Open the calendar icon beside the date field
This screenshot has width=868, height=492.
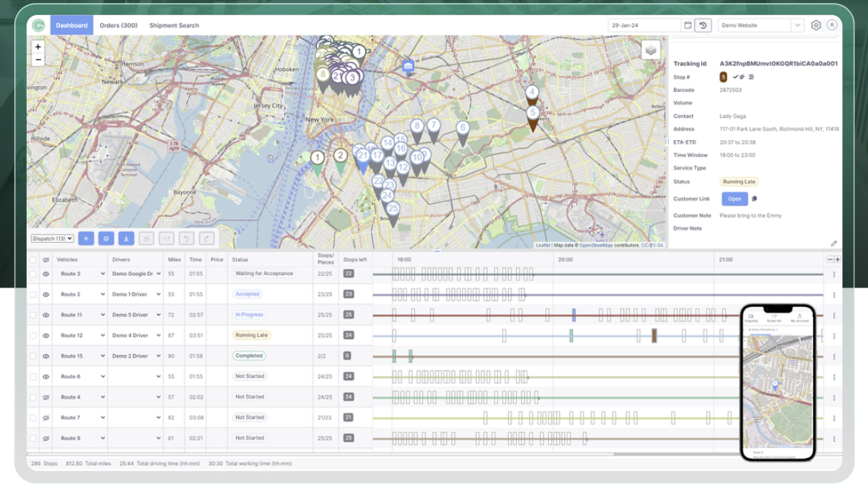point(687,25)
